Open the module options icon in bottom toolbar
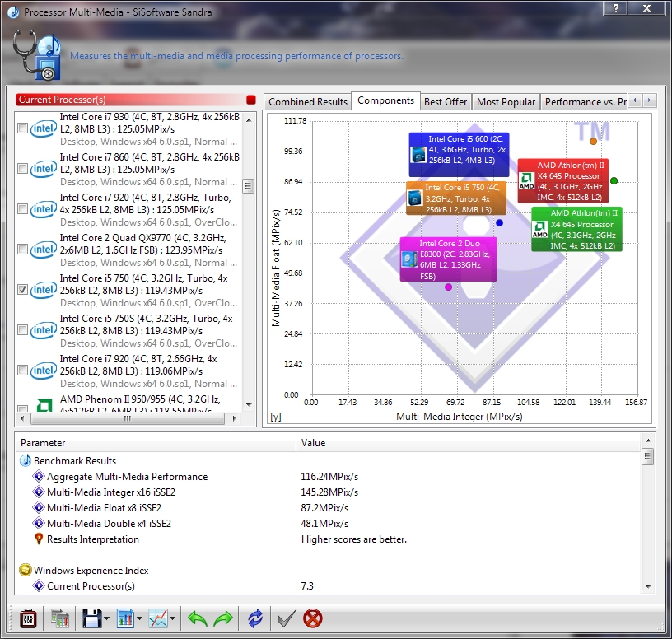This screenshot has height=639, width=672. pyautogui.click(x=28, y=618)
